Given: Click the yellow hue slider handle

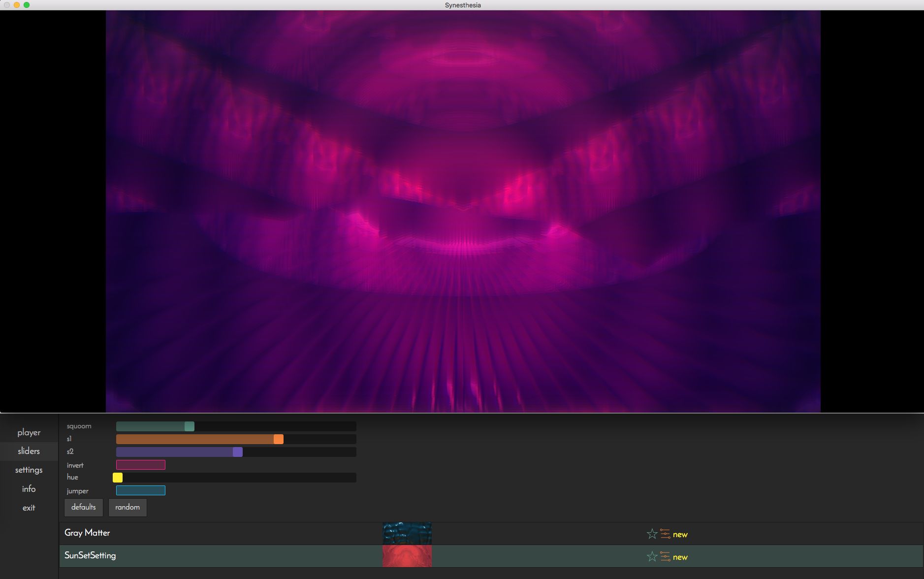Looking at the screenshot, I should point(118,478).
